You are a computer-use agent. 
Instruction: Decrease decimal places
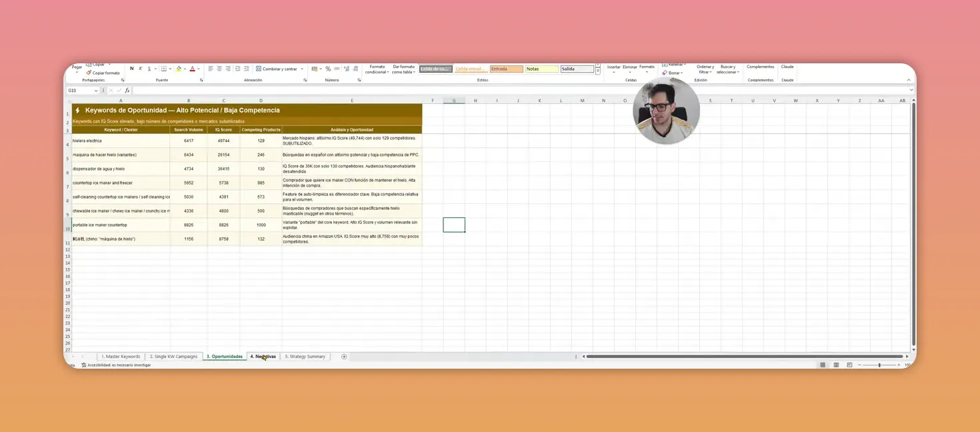click(356, 69)
